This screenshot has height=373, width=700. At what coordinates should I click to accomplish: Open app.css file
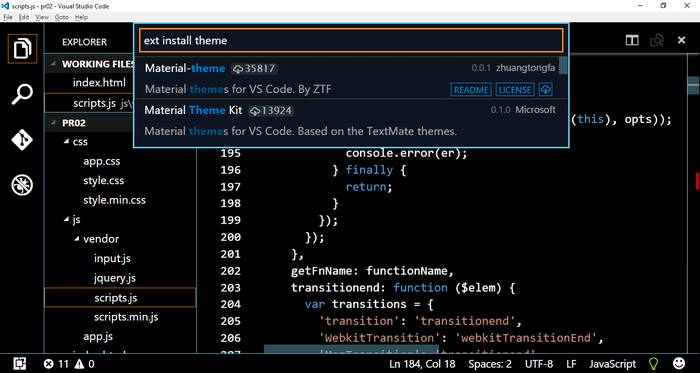pos(101,161)
